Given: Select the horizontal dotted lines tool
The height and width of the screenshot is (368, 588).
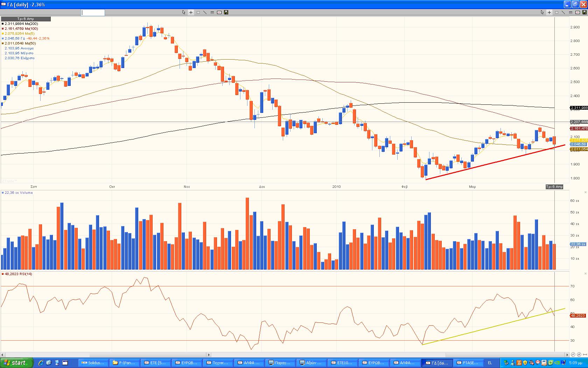Looking at the screenshot, I should click(212, 12).
